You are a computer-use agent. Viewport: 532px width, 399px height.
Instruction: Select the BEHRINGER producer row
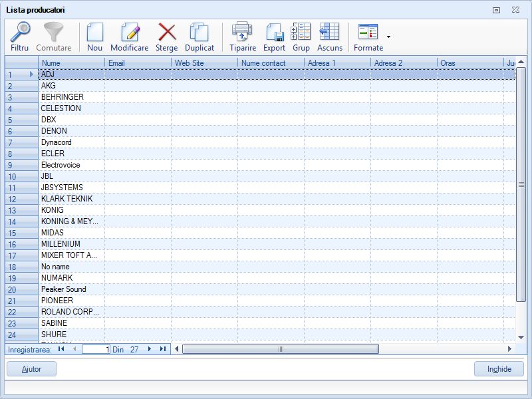(66, 97)
